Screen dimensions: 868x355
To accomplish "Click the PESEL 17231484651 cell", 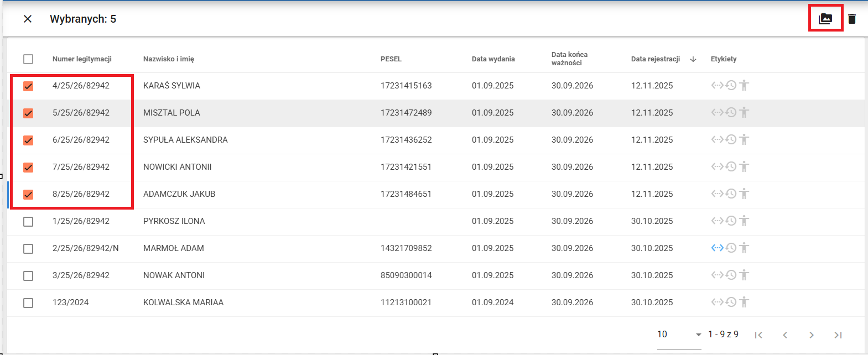I will [406, 194].
